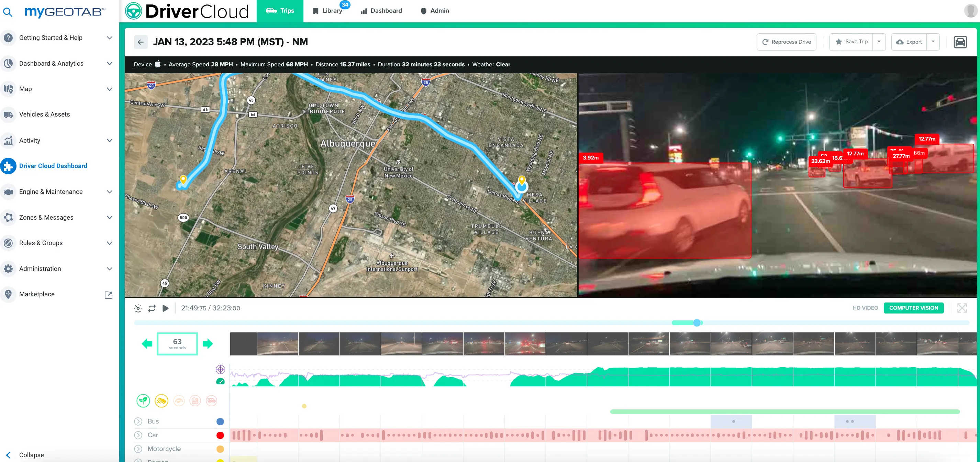Click the video scrubber blue handle

[x=697, y=323]
